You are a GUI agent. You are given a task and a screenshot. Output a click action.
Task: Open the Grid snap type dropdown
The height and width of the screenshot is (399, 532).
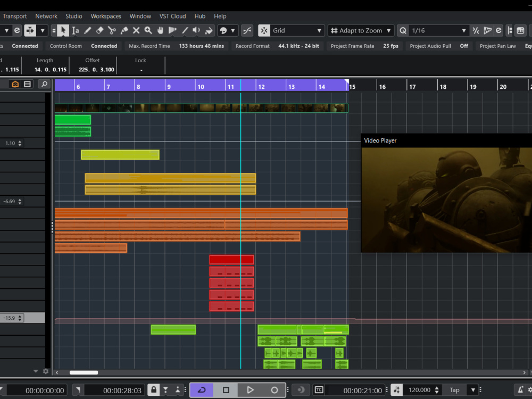point(297,30)
